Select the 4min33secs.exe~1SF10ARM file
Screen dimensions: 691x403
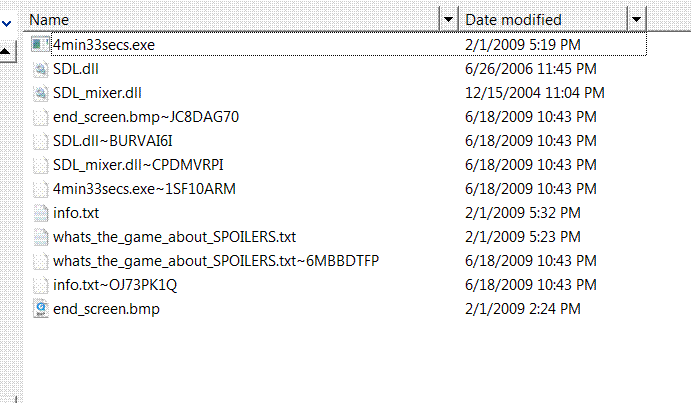pyautogui.click(x=144, y=189)
